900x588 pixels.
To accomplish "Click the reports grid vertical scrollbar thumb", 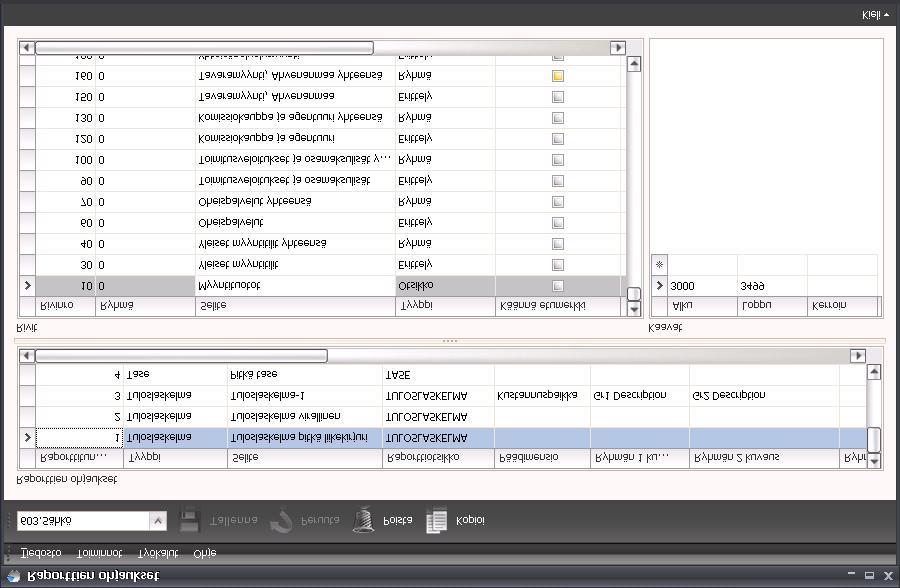I will 874,440.
